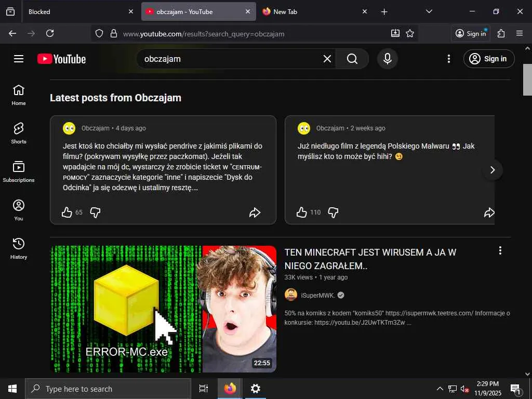Click the muted volume tray icon

[464, 389]
